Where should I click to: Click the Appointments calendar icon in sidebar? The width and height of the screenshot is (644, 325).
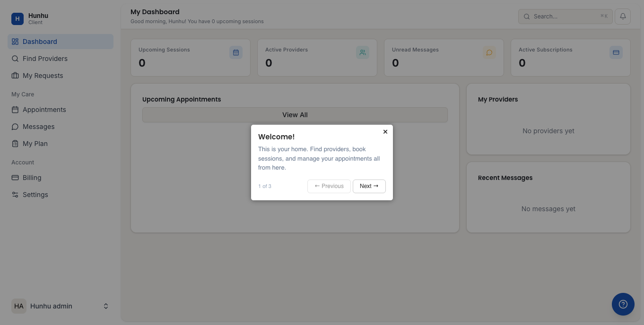coord(15,110)
